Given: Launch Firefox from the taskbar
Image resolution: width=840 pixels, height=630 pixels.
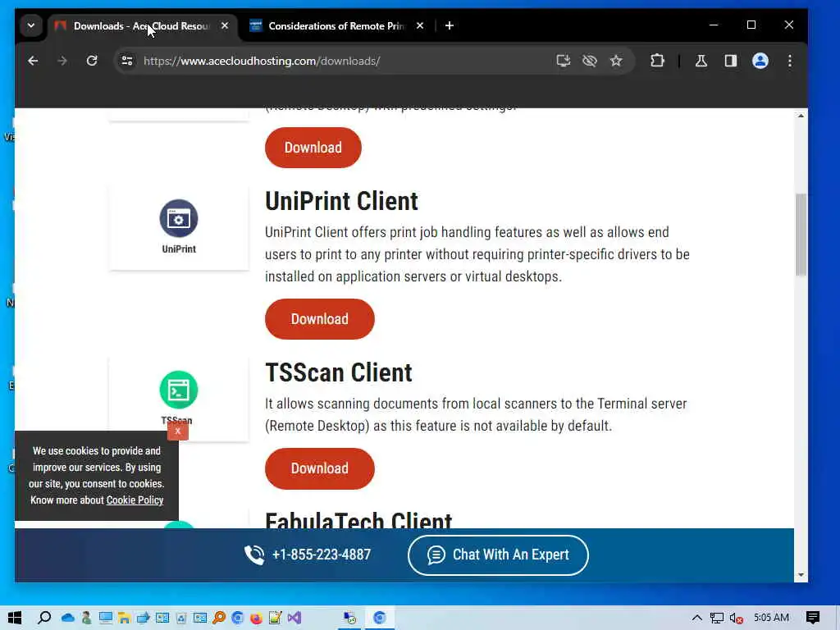Looking at the screenshot, I should pos(256,618).
